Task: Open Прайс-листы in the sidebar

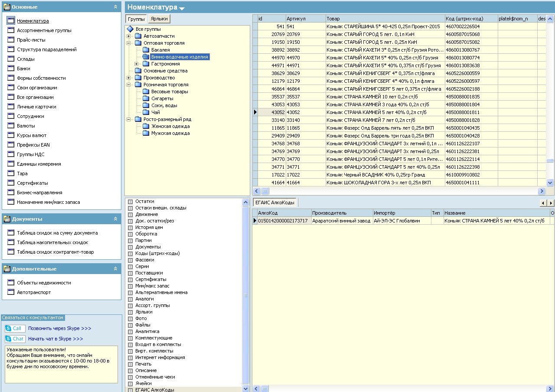Action: pos(31,40)
